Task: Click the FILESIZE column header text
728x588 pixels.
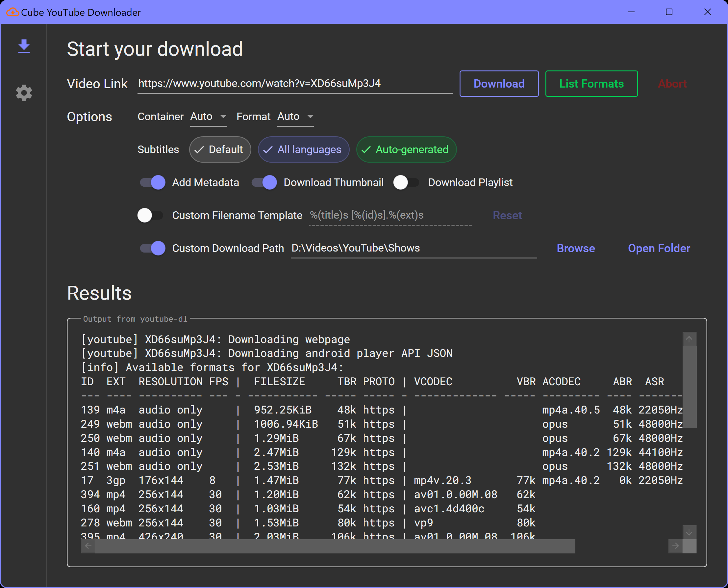Action: click(279, 382)
